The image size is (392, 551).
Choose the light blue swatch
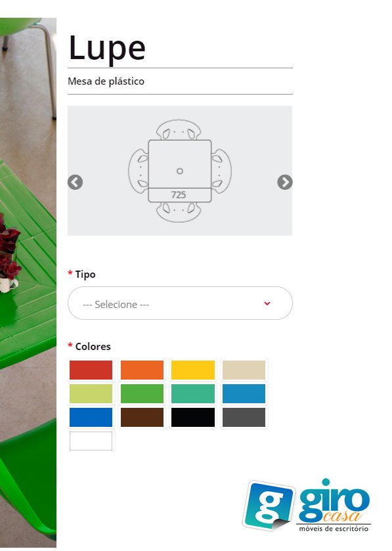244,393
